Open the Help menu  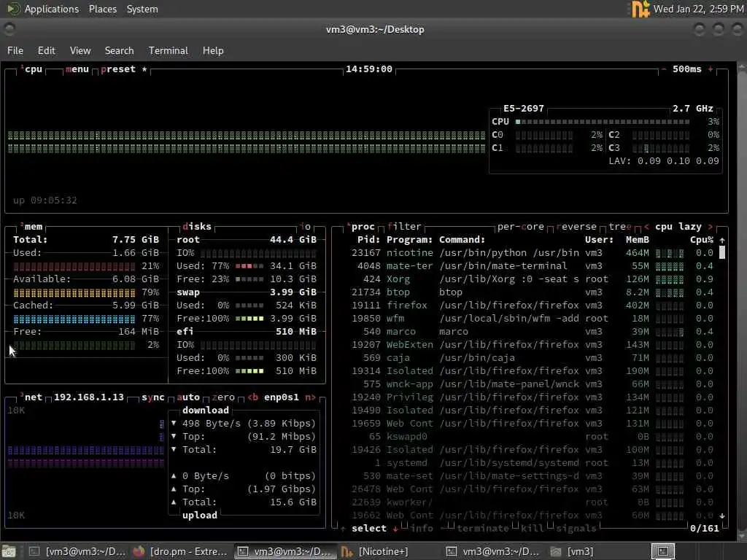pyautogui.click(x=213, y=50)
